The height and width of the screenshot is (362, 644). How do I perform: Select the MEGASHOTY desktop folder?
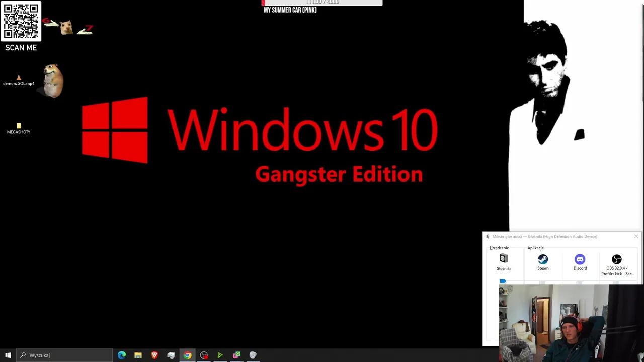click(x=19, y=129)
